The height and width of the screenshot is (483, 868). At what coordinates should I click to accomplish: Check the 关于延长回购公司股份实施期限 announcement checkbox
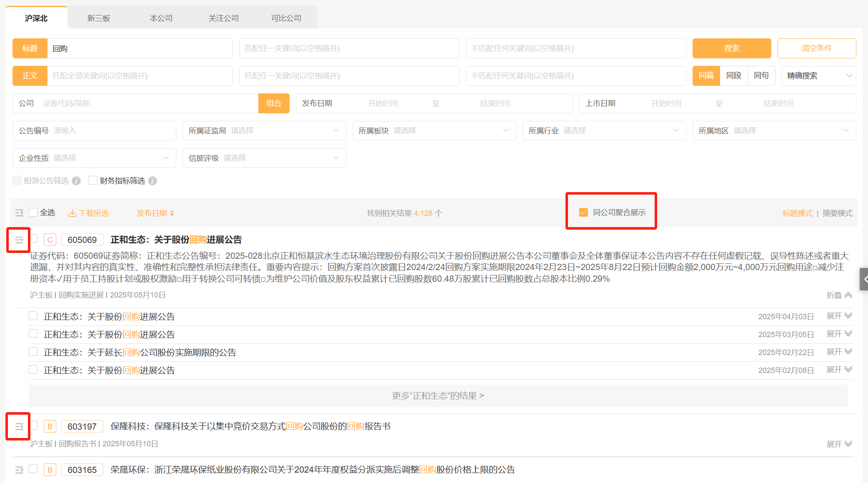click(x=33, y=352)
